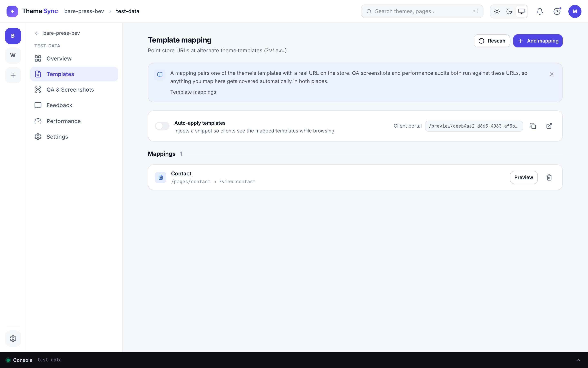Switch to dark theme moon icon
Viewport: 588px width, 368px height.
point(509,11)
